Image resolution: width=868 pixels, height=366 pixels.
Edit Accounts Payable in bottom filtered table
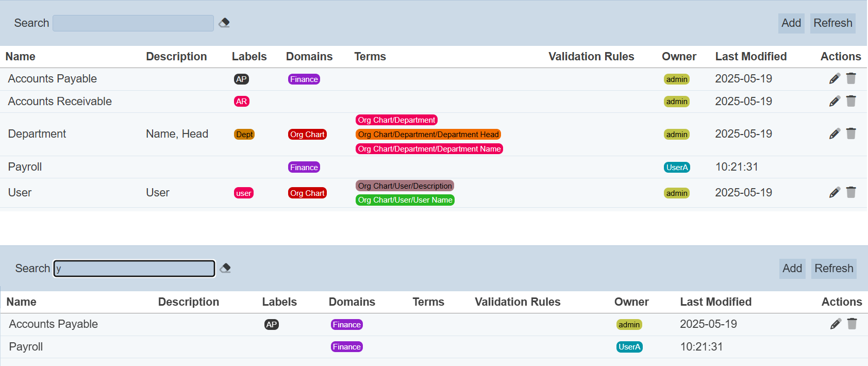pyautogui.click(x=836, y=324)
